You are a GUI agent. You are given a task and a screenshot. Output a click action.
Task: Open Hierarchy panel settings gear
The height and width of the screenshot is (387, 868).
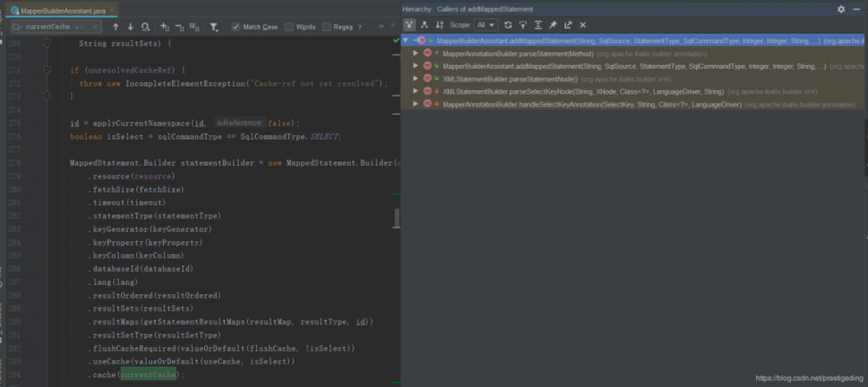(x=841, y=9)
